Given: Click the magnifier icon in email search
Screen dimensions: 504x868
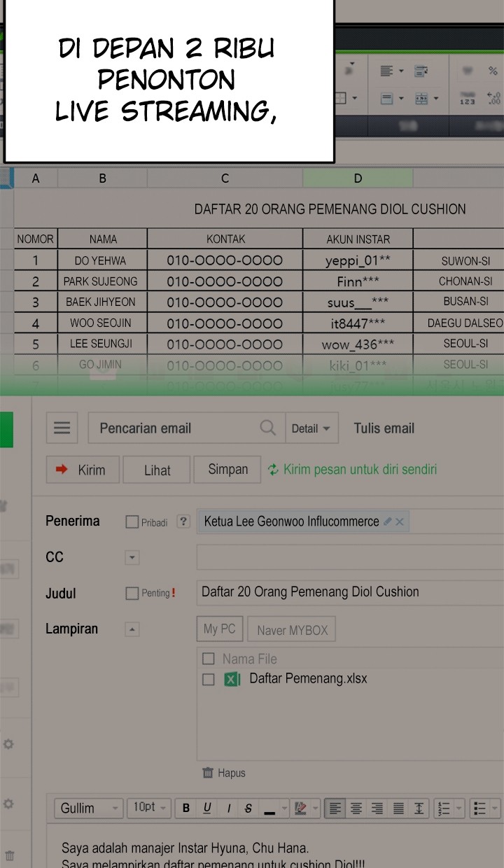Looking at the screenshot, I should point(267,428).
